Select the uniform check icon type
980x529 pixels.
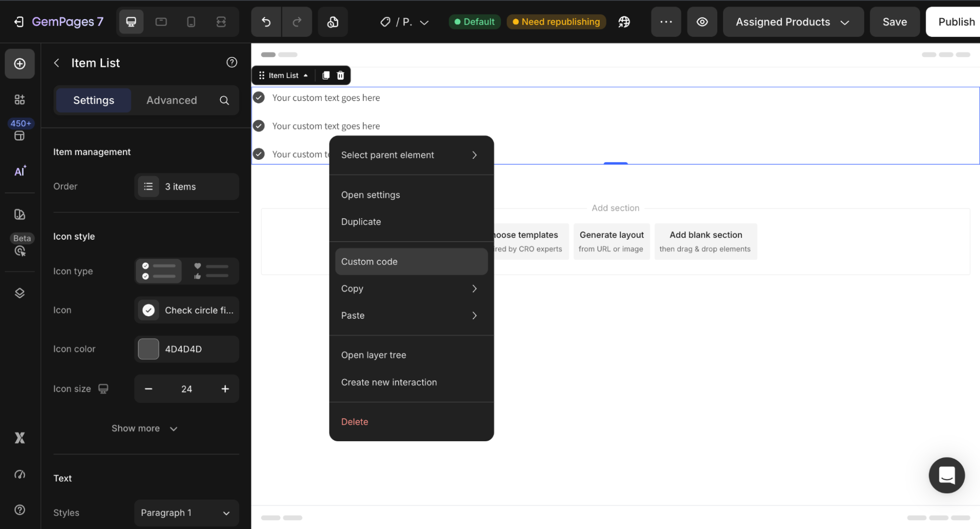[x=159, y=271]
